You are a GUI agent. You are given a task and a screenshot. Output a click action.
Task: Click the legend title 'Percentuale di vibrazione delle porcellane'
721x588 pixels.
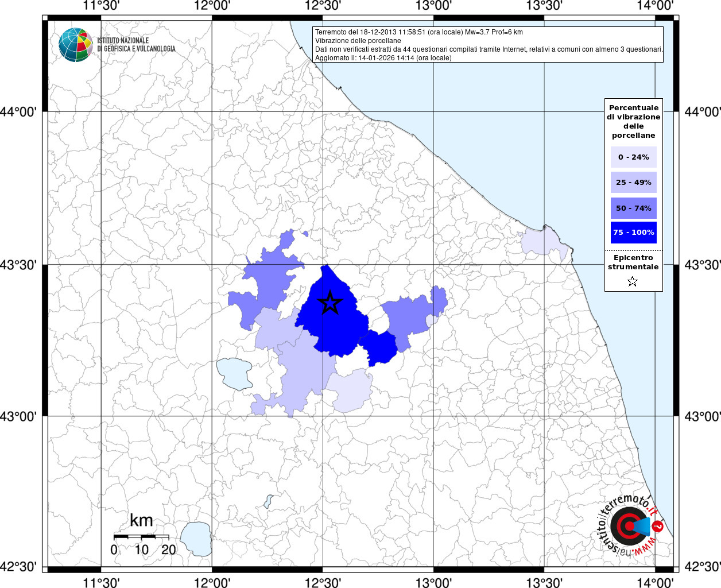click(634, 121)
